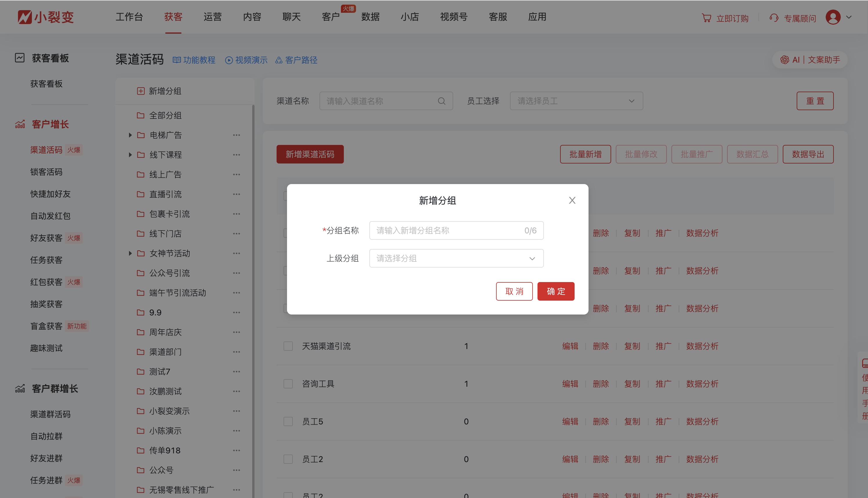Click the shopping cart 立即订购 icon
868x498 pixels.
[706, 18]
